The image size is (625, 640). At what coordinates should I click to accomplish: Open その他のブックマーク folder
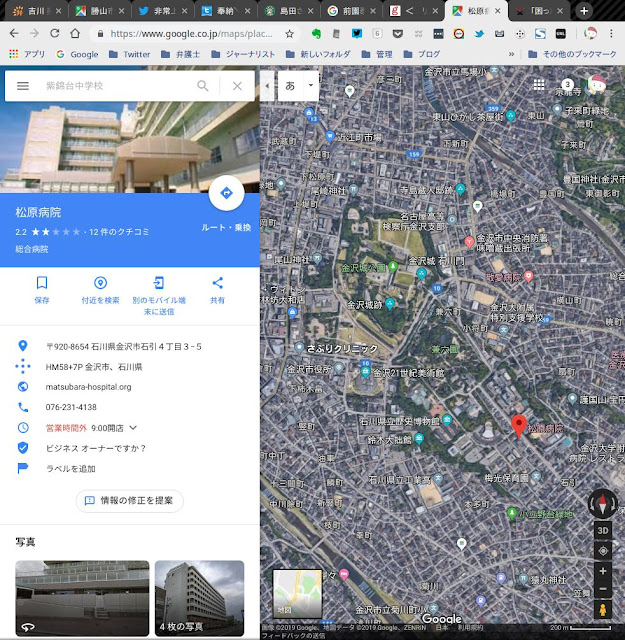point(572,54)
